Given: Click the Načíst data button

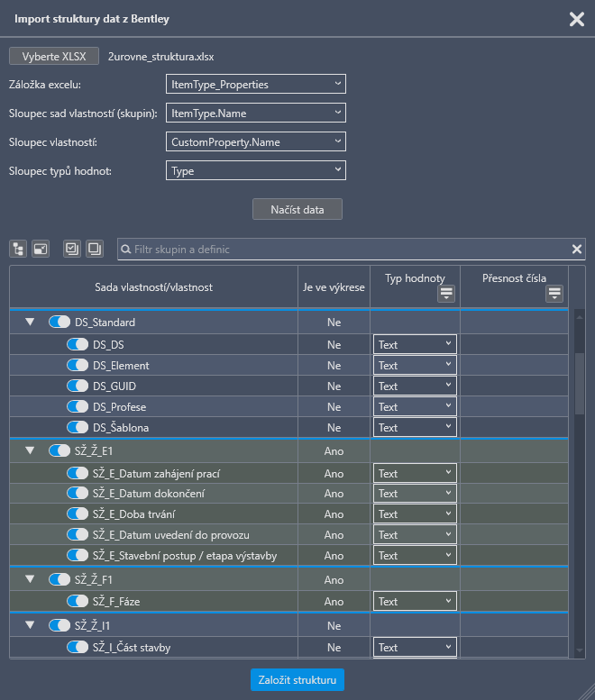Looking at the screenshot, I should coord(297,209).
